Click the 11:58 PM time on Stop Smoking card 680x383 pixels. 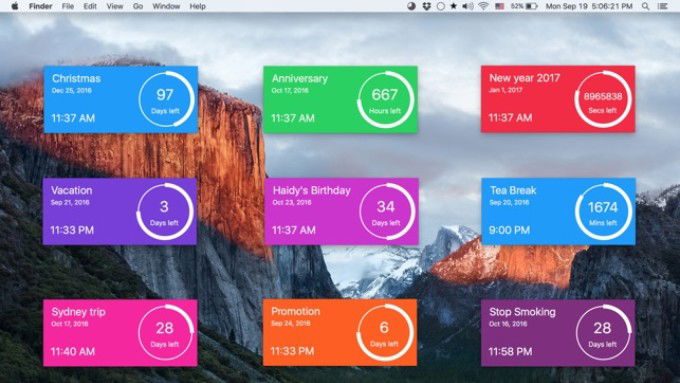510,352
